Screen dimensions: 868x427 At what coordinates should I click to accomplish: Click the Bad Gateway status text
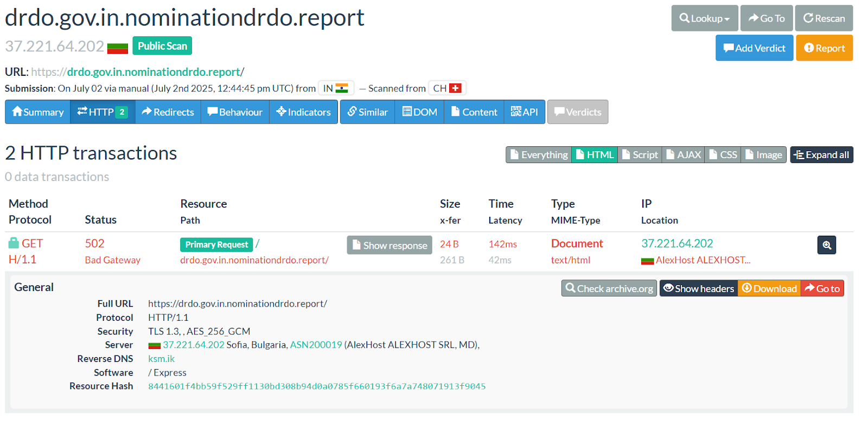[x=112, y=260]
